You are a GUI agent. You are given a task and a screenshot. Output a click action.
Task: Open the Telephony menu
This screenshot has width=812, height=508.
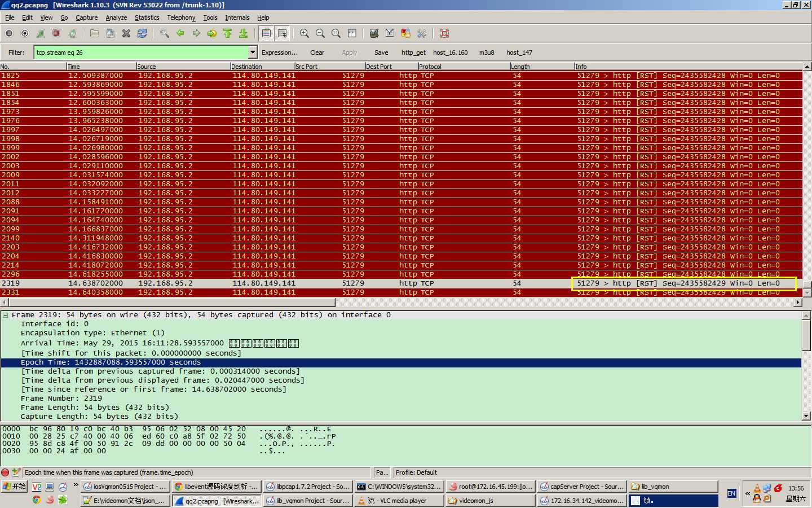tap(181, 17)
